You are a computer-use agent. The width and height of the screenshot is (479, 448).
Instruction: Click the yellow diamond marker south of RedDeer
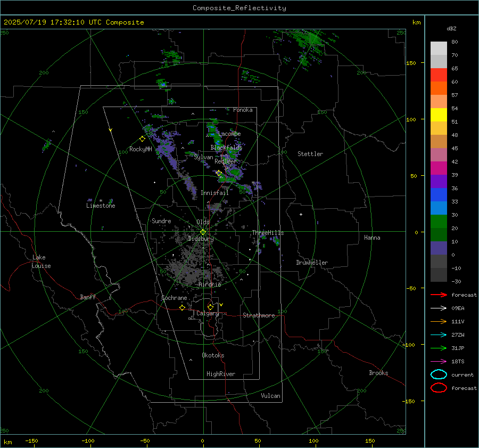[x=219, y=173]
